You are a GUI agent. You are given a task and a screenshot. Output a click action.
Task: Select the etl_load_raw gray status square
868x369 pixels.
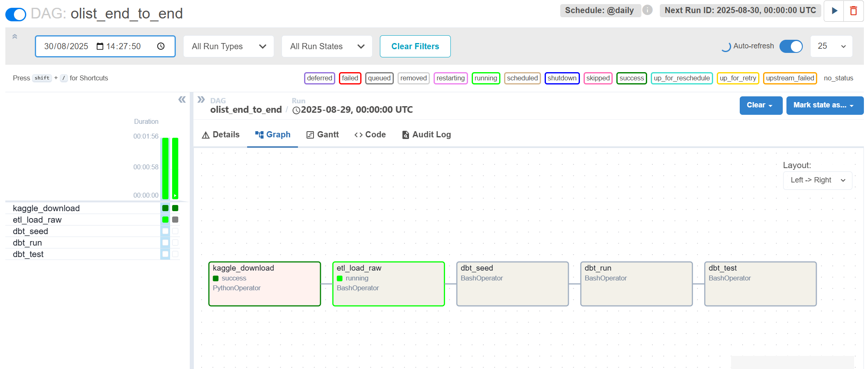[175, 220]
